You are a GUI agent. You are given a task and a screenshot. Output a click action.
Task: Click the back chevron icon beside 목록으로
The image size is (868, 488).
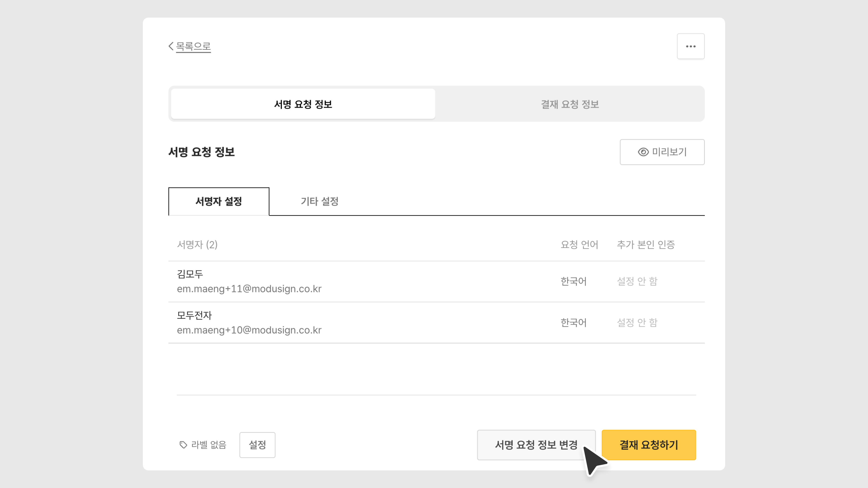(171, 46)
